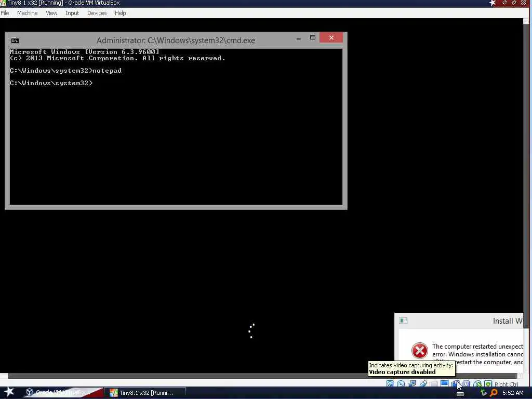This screenshot has height=399, width=532.
Task: Click the virtualization features (V) status icon
Action: (x=466, y=384)
